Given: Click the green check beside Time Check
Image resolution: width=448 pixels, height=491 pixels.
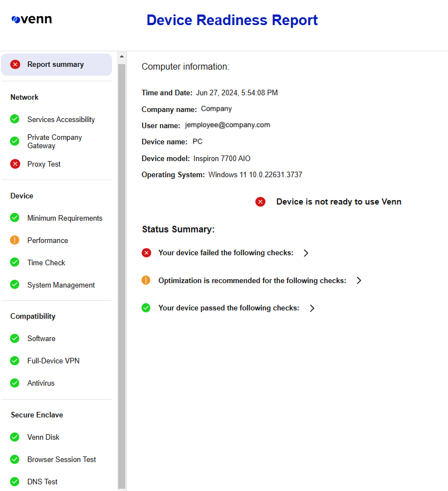Looking at the screenshot, I should tap(14, 262).
